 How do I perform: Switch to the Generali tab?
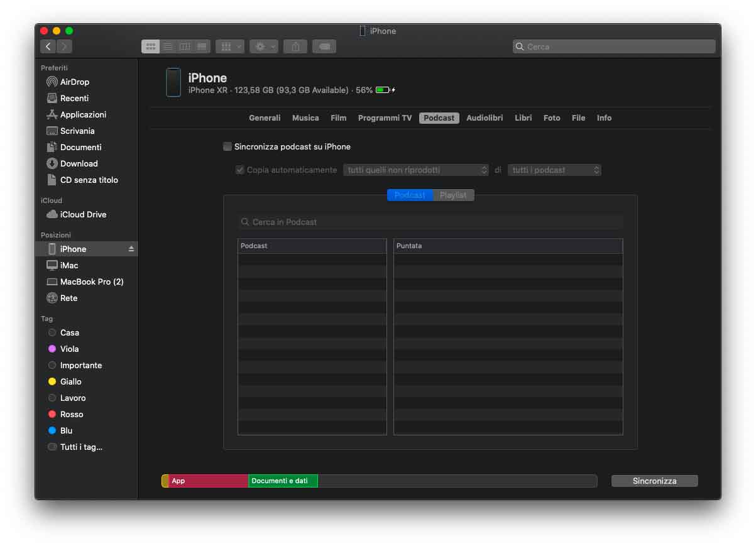pos(265,118)
